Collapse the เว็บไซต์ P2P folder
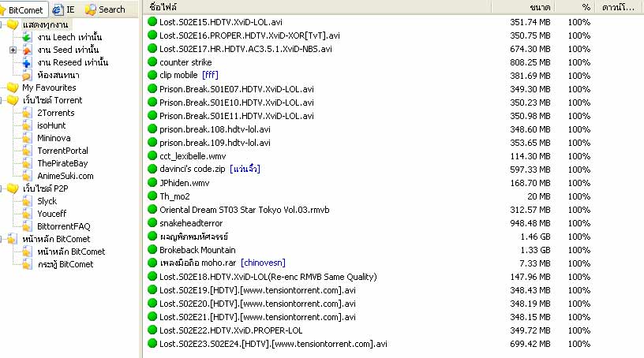 pyautogui.click(x=2, y=188)
